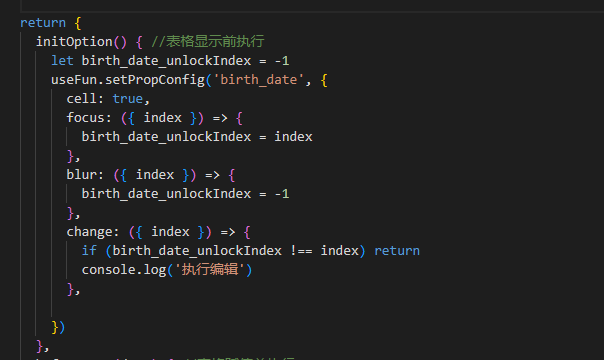Click the green Chinese comment after initOption

click(208, 42)
